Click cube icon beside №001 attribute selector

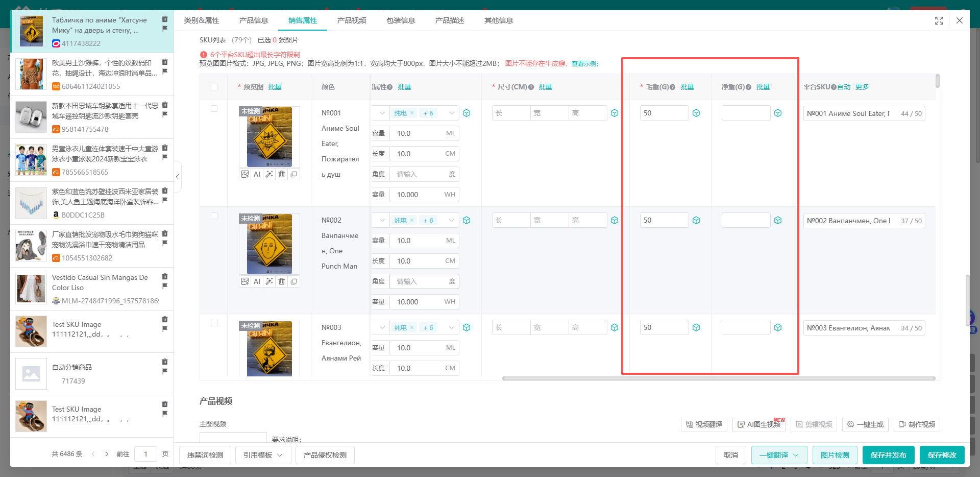[x=467, y=113]
